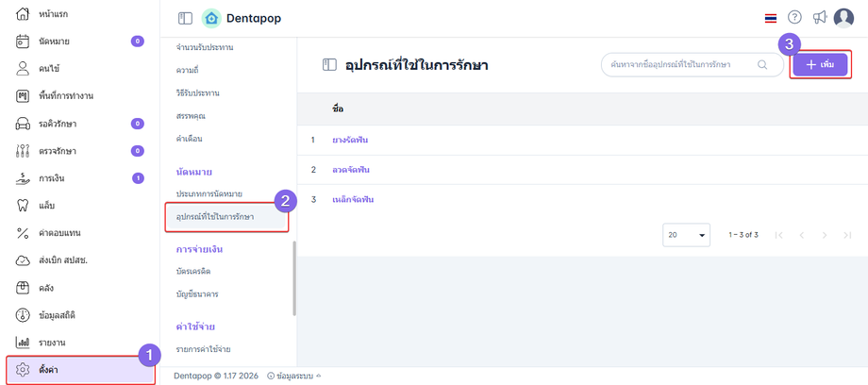Switch language using the Thai flag
This screenshot has height=385, width=868.
771,18
